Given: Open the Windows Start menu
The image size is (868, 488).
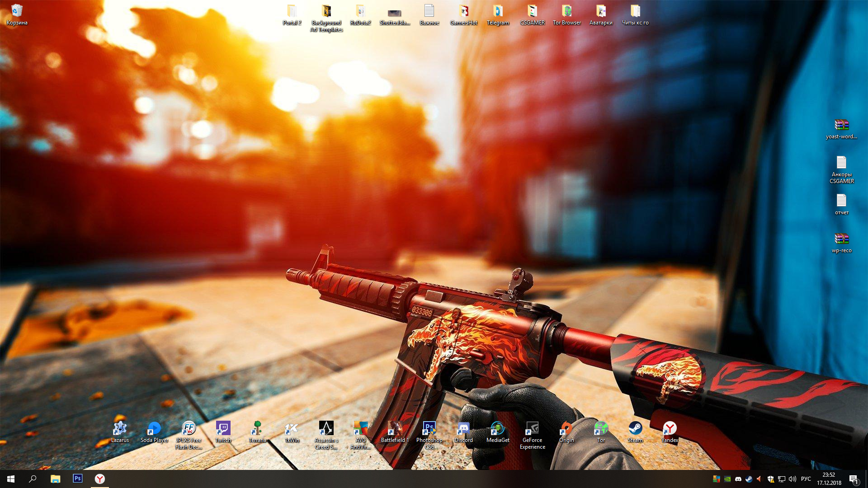Looking at the screenshot, I should click(11, 479).
